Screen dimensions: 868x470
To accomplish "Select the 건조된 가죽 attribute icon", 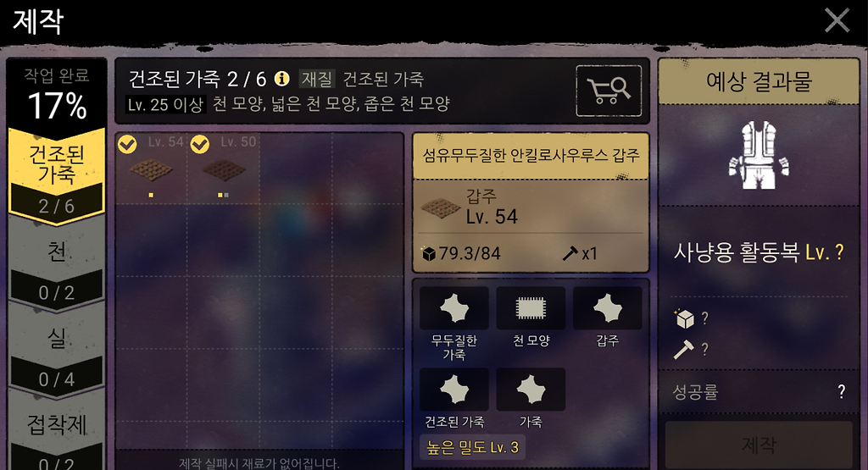I will (454, 390).
